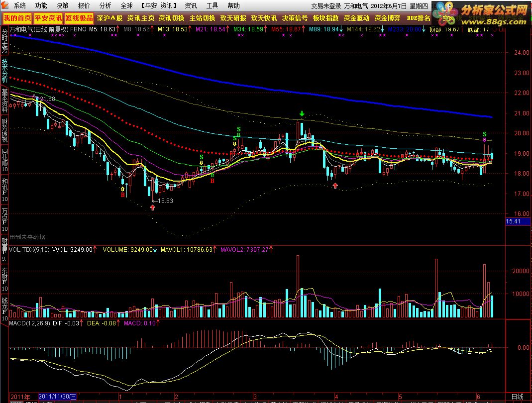Click the 交易未登录 login status text
Screen dimensions: 532x403
[326, 6]
